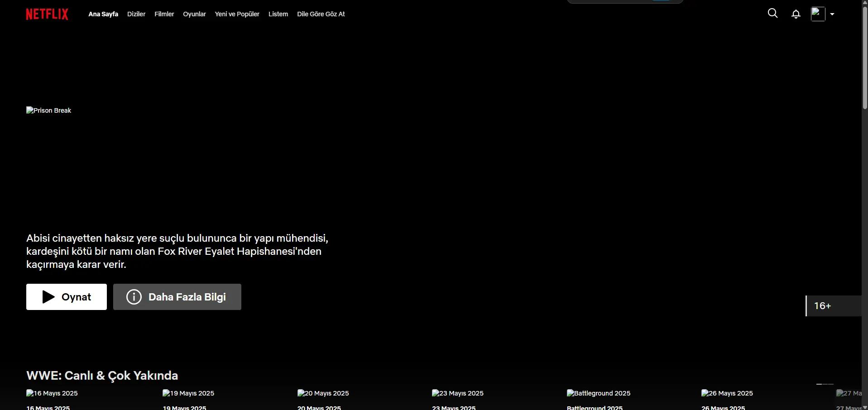Open the Filmler menu item

click(164, 14)
